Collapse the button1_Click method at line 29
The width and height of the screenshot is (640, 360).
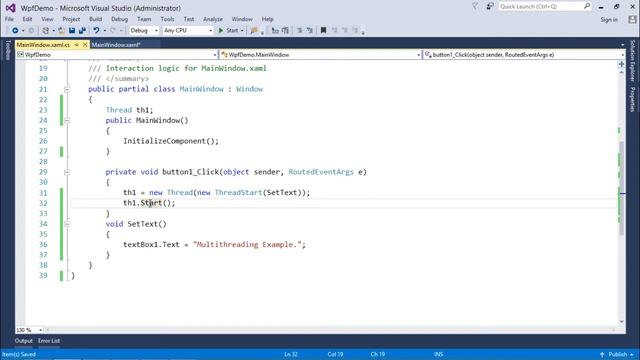pyautogui.click(x=67, y=172)
